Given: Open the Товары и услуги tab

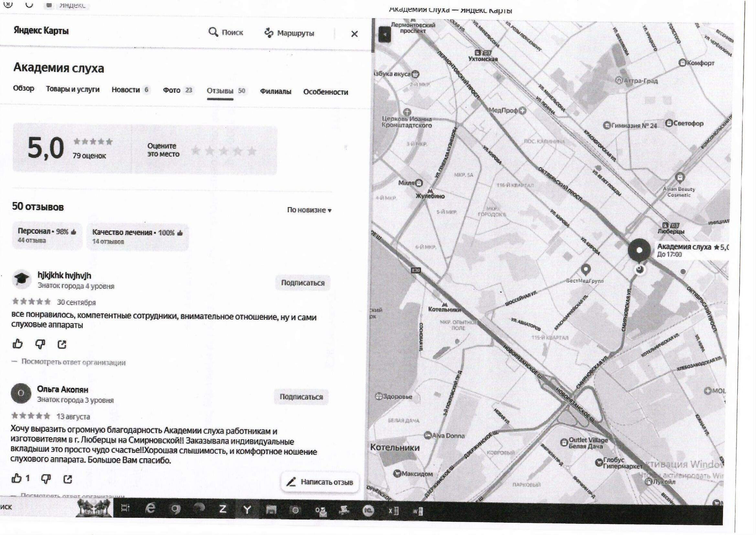Looking at the screenshot, I should coord(72,89).
